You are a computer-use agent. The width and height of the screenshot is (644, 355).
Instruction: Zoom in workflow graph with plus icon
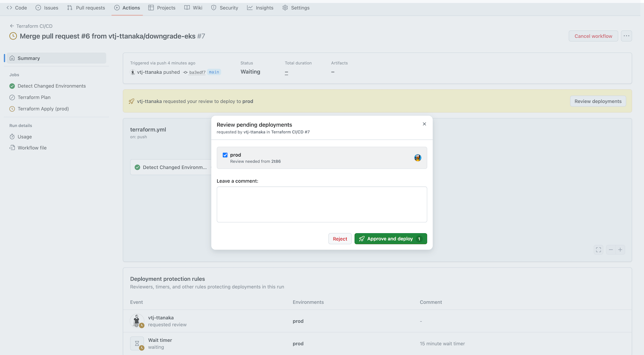click(x=620, y=250)
